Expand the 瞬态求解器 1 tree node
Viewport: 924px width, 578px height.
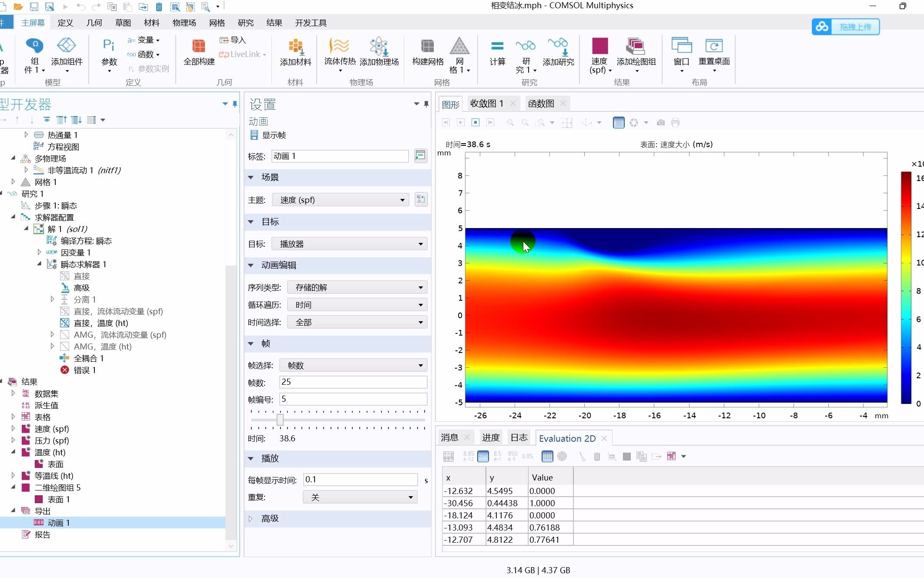(39, 264)
